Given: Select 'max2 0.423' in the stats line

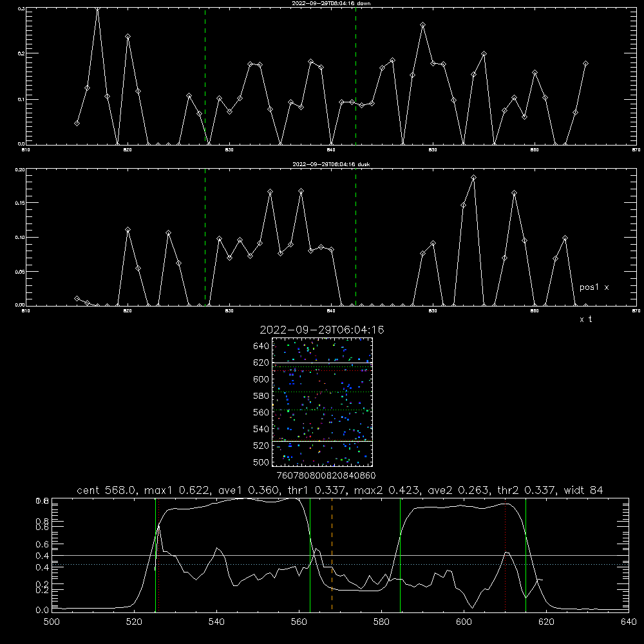Looking at the screenshot, I should 387,490.
